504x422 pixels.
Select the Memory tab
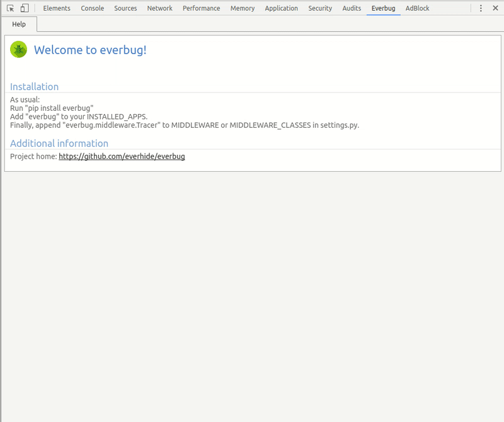click(243, 8)
